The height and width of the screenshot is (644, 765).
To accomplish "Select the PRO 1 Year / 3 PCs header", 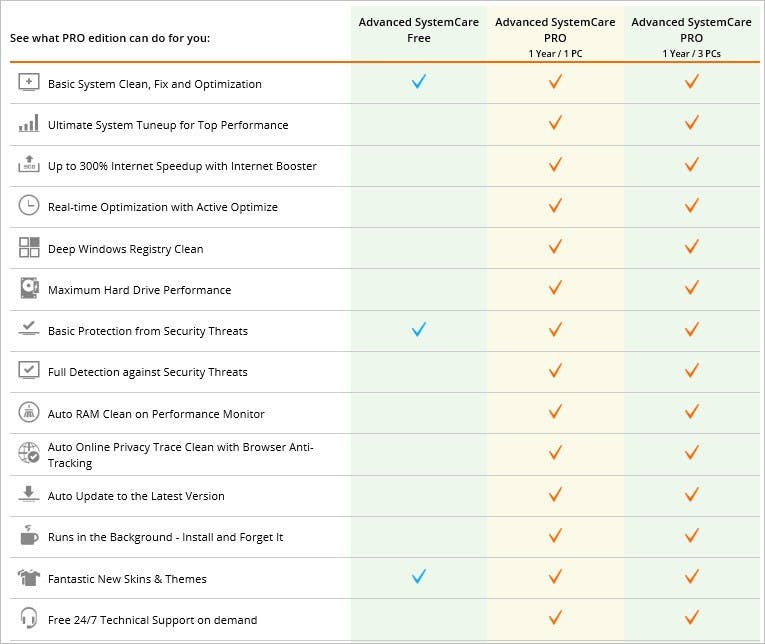I will click(x=691, y=37).
